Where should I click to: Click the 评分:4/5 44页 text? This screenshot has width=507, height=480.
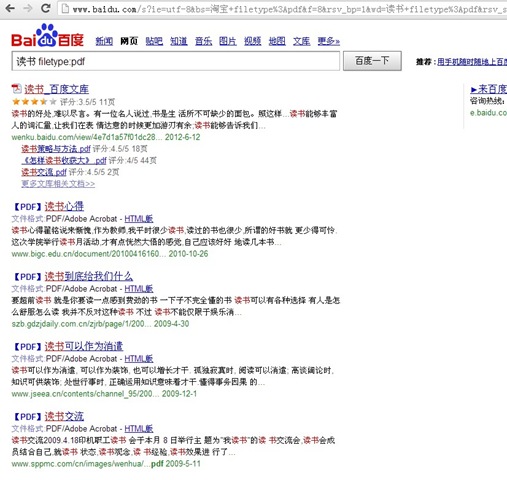coord(133,160)
